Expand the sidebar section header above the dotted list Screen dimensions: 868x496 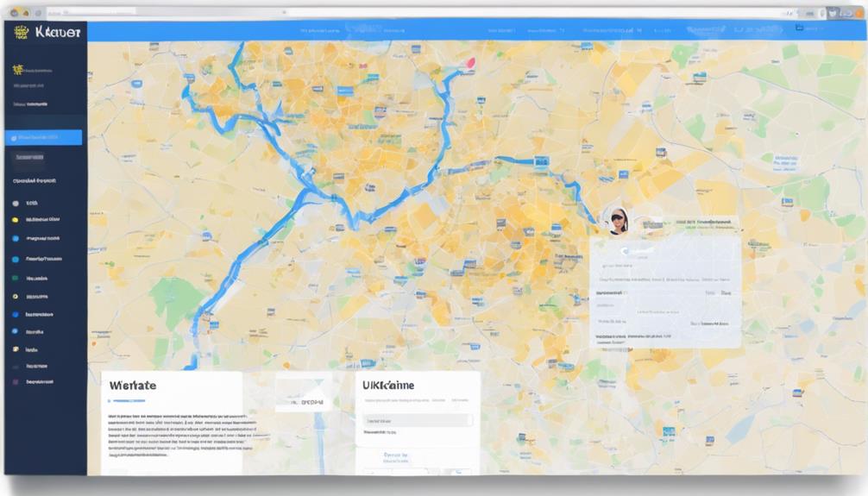point(35,182)
